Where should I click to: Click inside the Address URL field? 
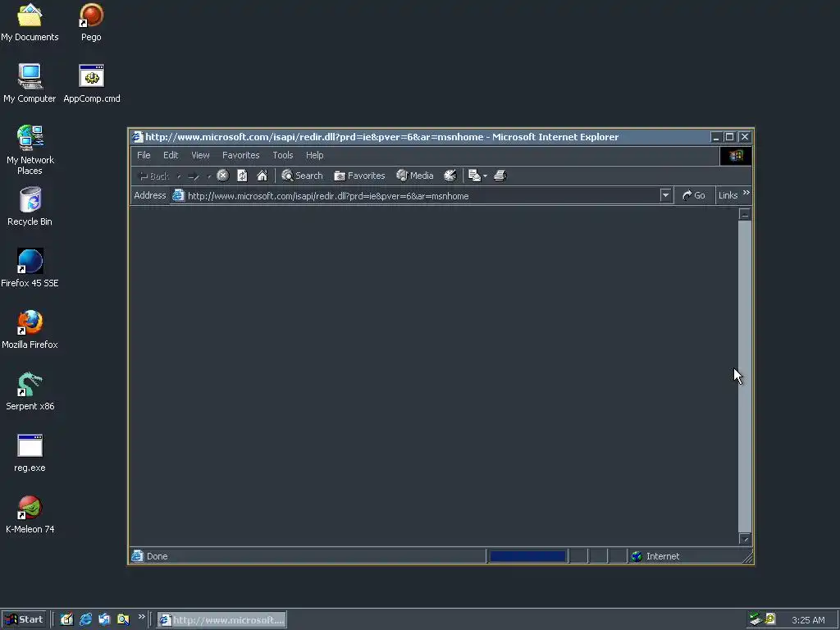(x=421, y=196)
